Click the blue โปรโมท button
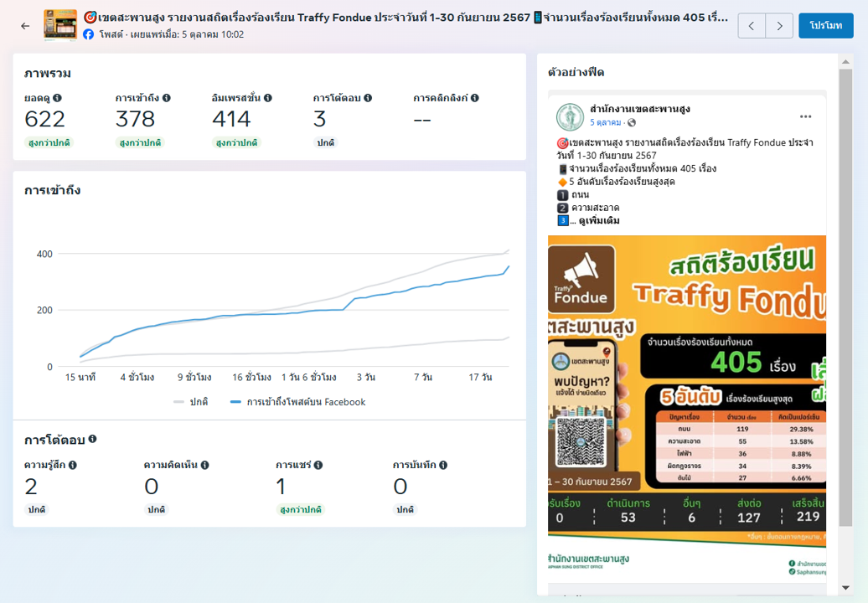The height and width of the screenshot is (603, 868). pos(825,26)
